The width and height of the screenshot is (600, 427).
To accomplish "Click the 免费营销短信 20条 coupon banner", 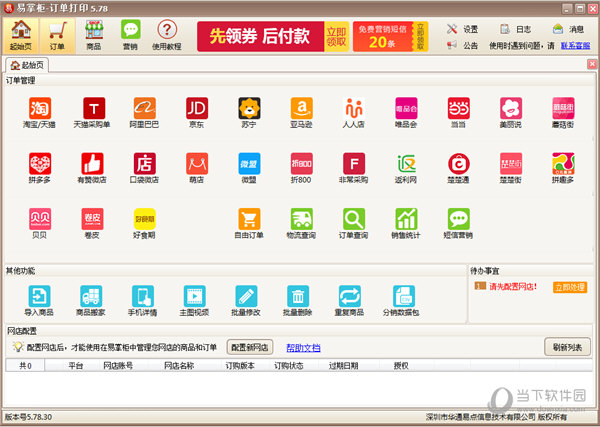I will [x=390, y=36].
